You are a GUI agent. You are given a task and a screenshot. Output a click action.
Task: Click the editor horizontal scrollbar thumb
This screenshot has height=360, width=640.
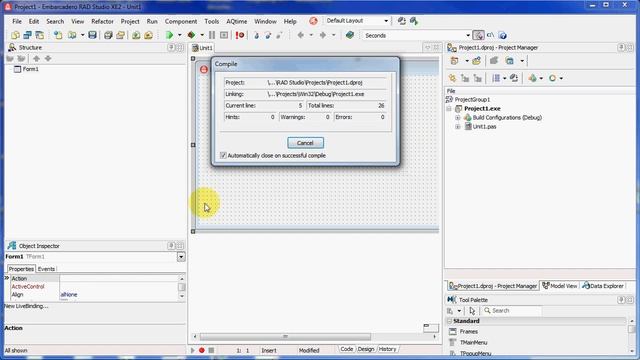pos(285,337)
